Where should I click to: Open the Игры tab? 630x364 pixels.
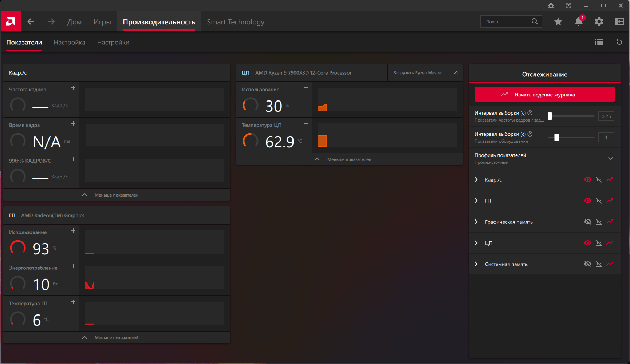tap(102, 22)
